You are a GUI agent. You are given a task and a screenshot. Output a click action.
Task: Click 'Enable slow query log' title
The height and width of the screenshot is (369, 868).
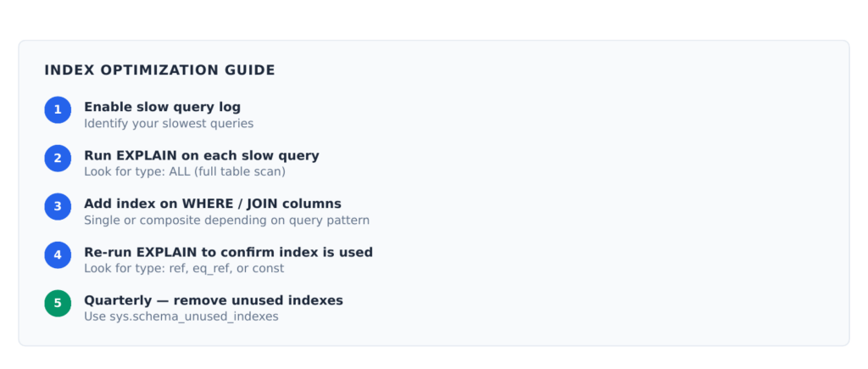(162, 107)
